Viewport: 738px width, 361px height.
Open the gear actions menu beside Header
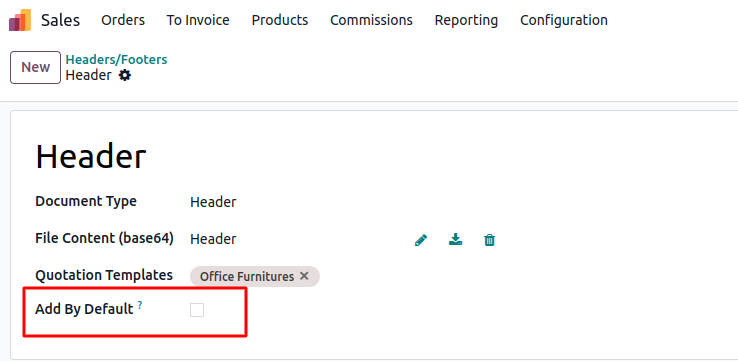(125, 75)
